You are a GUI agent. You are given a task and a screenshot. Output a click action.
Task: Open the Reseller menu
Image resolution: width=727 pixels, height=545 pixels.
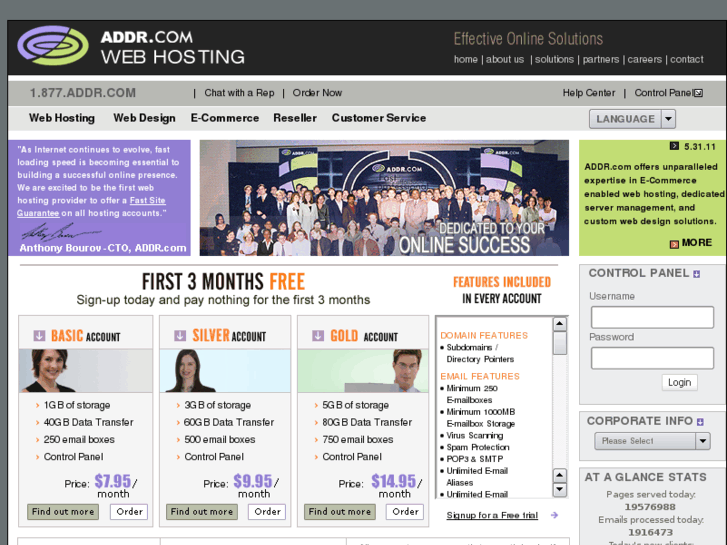click(x=295, y=118)
